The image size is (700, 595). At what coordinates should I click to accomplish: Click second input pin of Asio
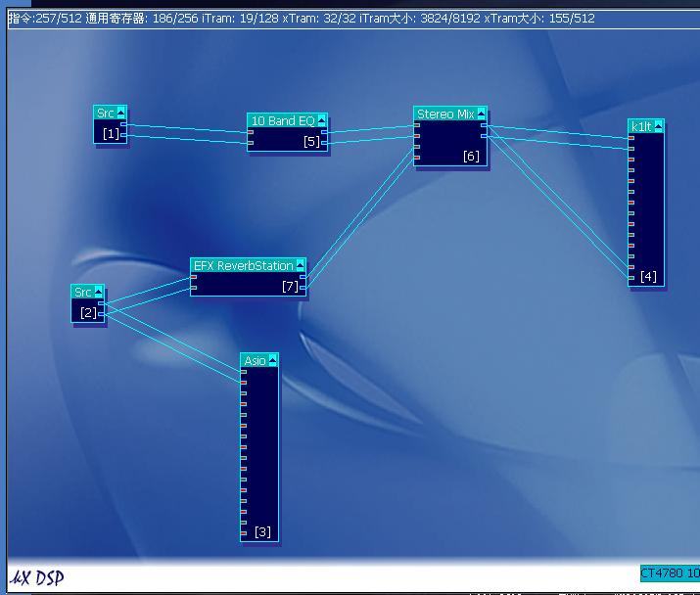click(244, 383)
